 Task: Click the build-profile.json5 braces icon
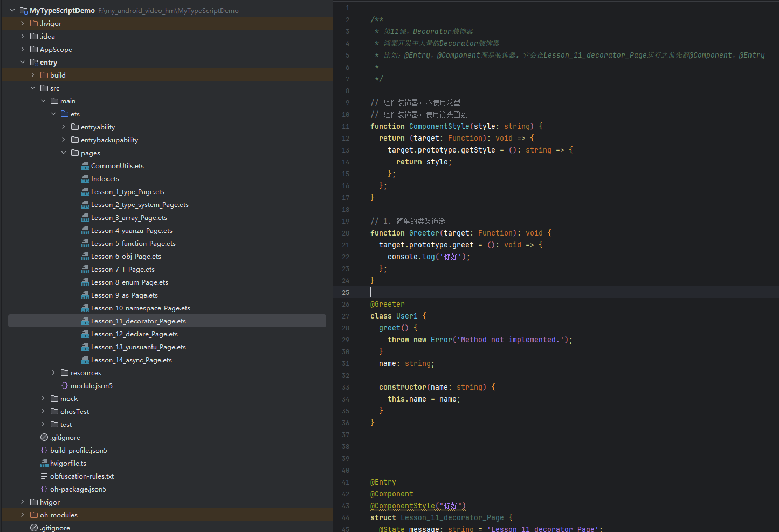pyautogui.click(x=44, y=450)
